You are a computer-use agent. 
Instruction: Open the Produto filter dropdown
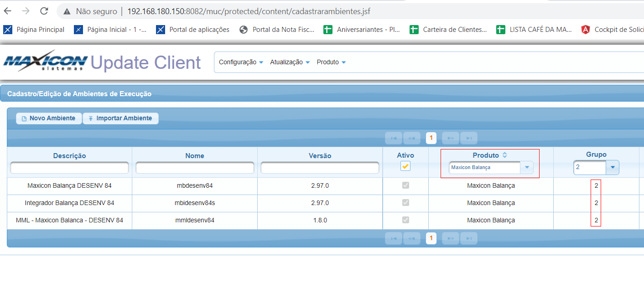pos(527,167)
